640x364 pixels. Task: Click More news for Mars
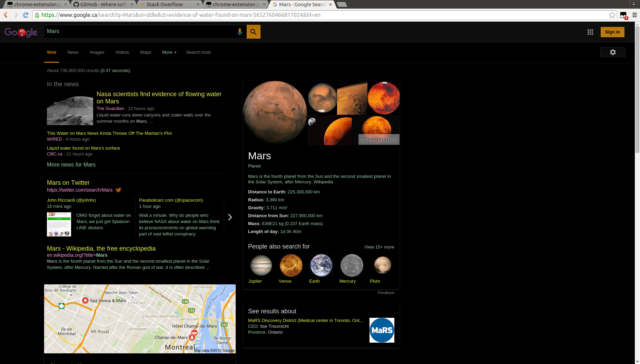71,165
